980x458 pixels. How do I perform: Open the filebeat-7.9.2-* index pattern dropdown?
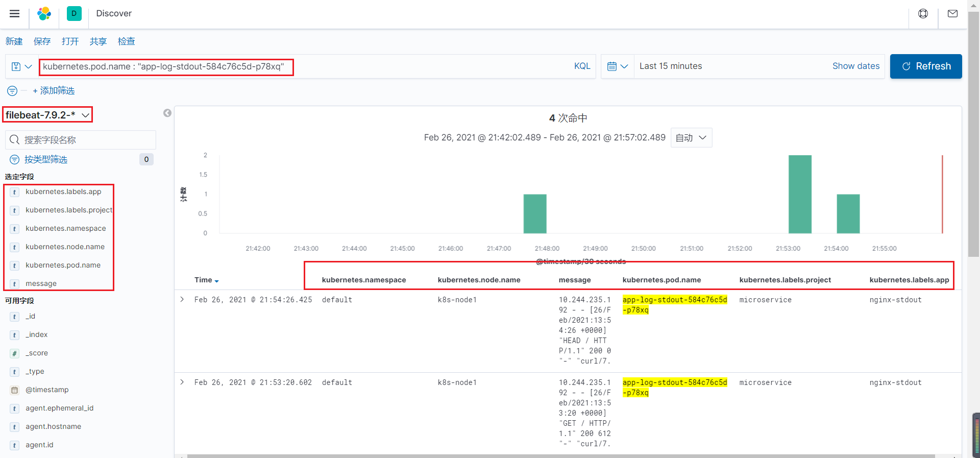point(47,115)
